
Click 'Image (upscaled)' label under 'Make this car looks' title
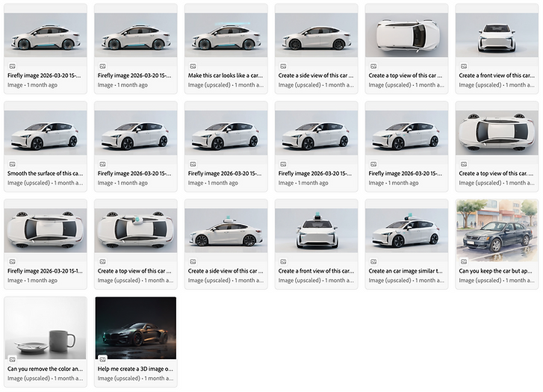209,85
